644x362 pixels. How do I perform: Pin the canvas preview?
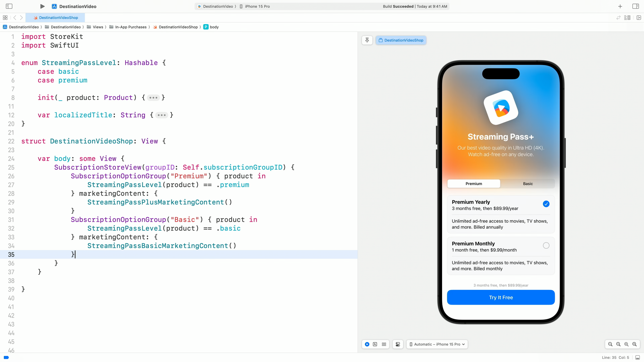click(x=367, y=40)
